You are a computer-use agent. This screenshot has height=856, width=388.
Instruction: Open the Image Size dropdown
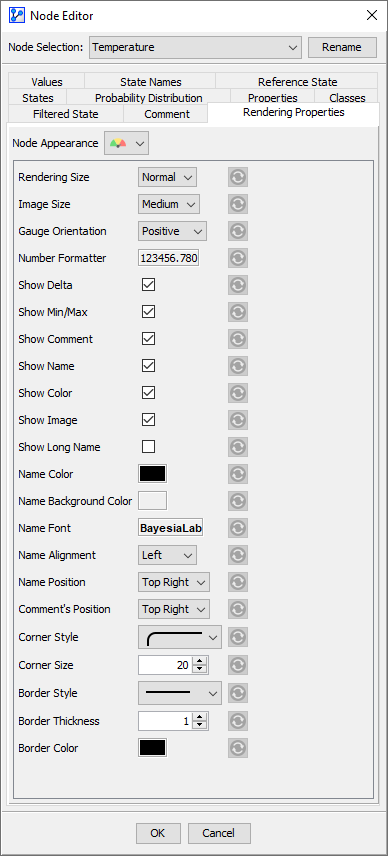click(169, 204)
